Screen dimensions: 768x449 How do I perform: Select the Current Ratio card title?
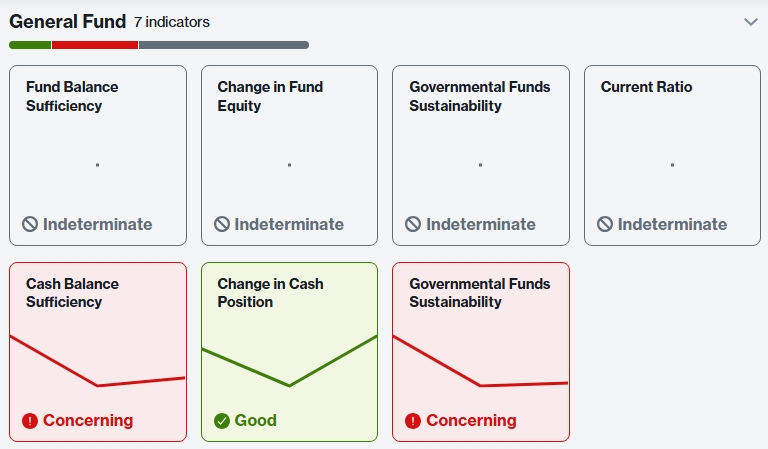pyautogui.click(x=646, y=87)
